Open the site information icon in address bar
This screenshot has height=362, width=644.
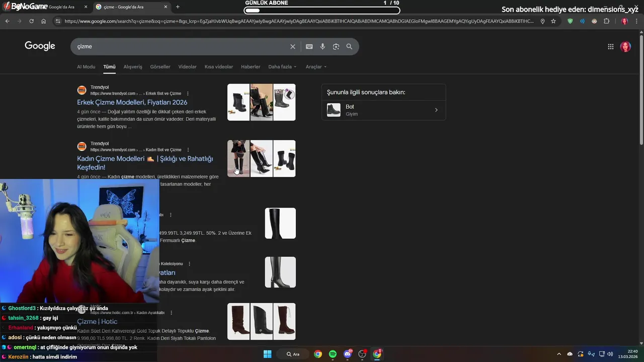coord(58,21)
